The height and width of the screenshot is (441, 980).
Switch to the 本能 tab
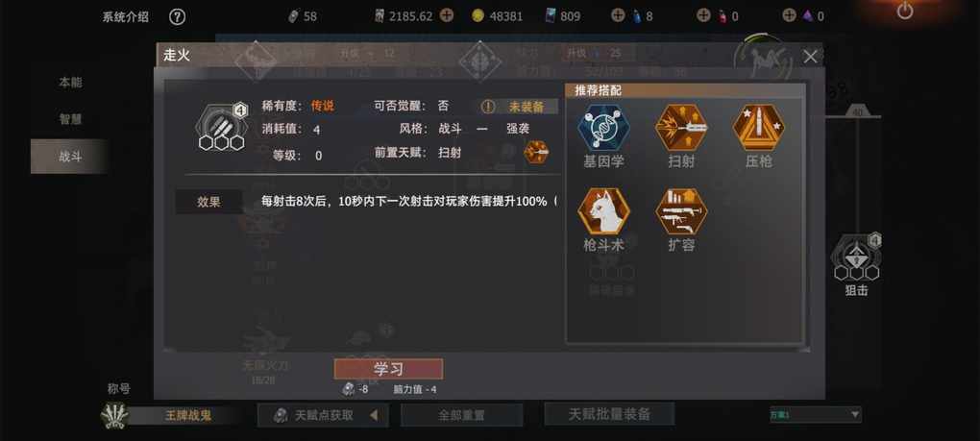pyautogui.click(x=71, y=82)
